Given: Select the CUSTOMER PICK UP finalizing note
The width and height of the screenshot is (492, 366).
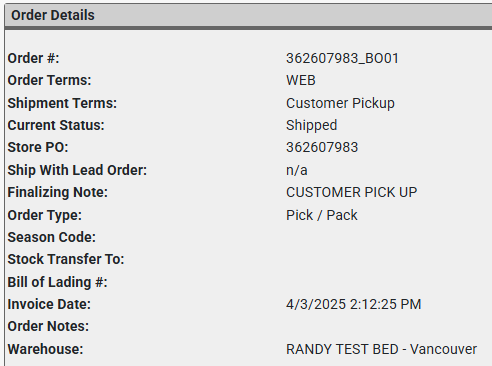Looking at the screenshot, I should [x=352, y=192].
